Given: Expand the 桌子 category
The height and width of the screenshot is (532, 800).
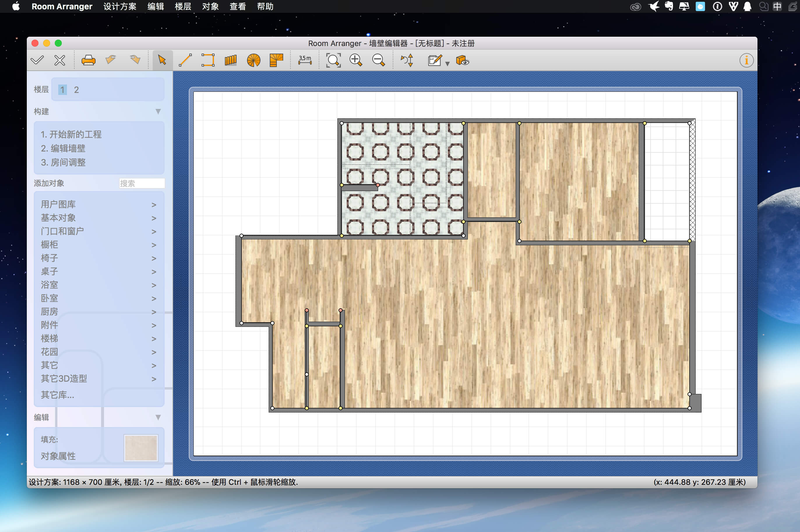Looking at the screenshot, I should (x=99, y=272).
